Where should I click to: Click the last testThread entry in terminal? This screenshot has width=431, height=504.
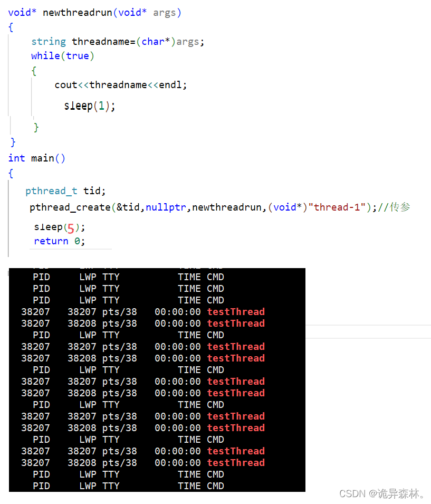point(236,463)
